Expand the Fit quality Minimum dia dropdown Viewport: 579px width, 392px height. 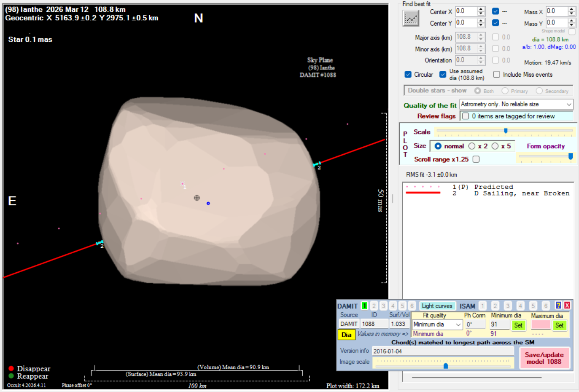(x=458, y=325)
